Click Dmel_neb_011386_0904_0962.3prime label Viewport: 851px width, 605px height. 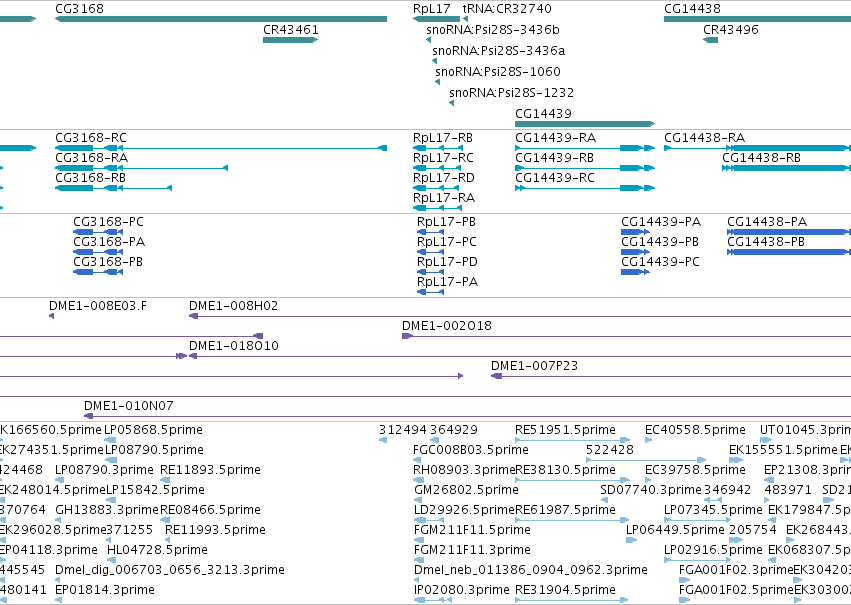click(530, 570)
